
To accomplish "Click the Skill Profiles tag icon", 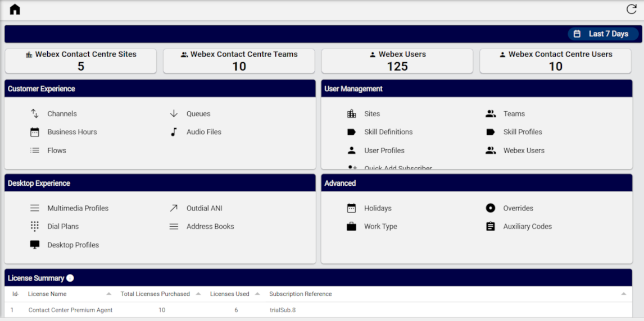I will pos(491,132).
